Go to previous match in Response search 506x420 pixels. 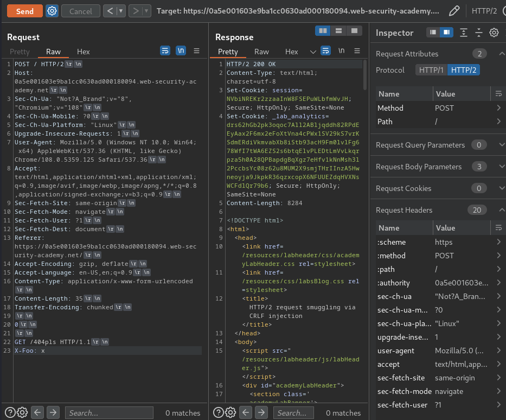click(x=246, y=412)
